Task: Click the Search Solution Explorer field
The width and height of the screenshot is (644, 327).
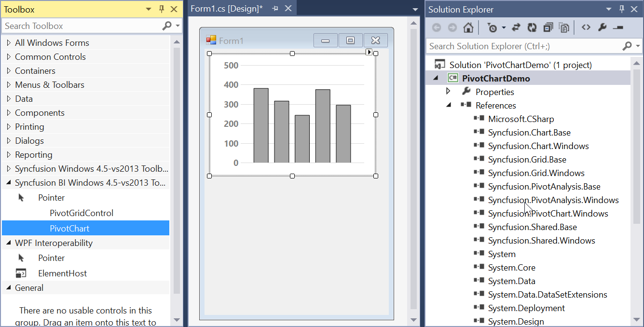Action: point(524,46)
